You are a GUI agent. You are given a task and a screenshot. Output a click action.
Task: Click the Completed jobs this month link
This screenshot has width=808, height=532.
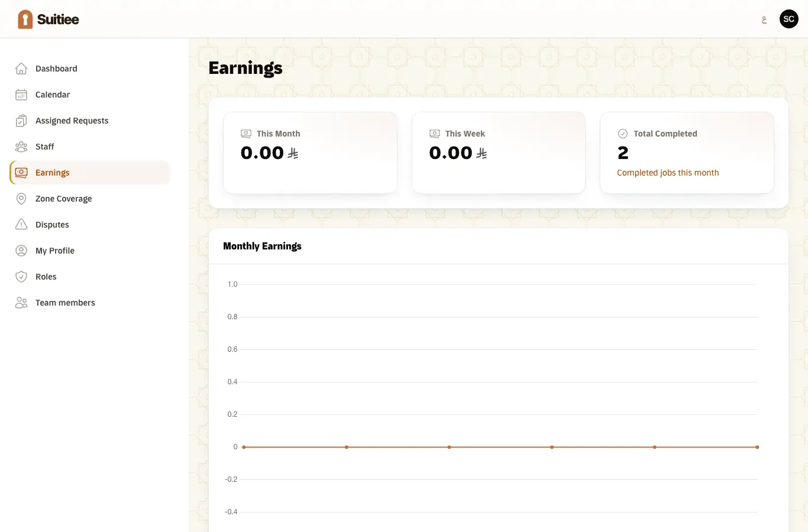click(x=668, y=173)
